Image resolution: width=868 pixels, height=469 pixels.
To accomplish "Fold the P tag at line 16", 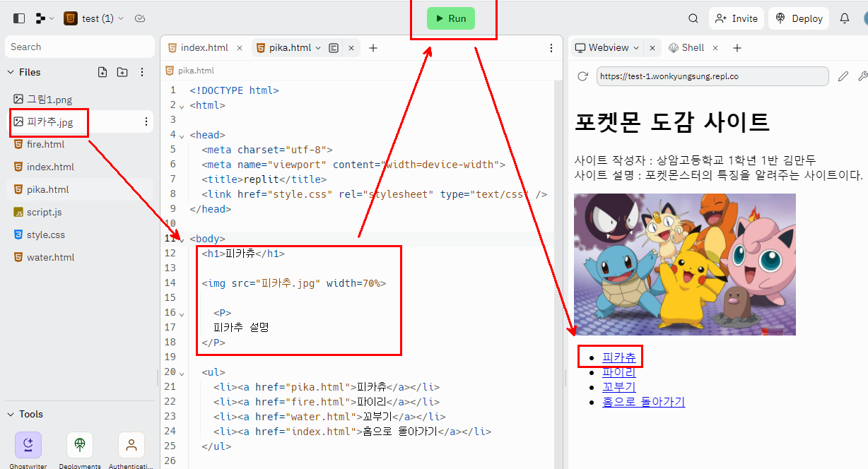I will click(182, 314).
